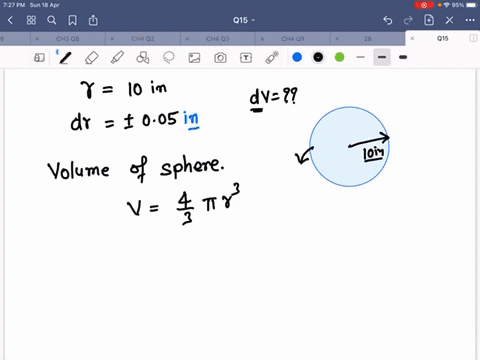Select the laser pointer tool
The width and height of the screenshot is (480, 360).
click(272, 57)
